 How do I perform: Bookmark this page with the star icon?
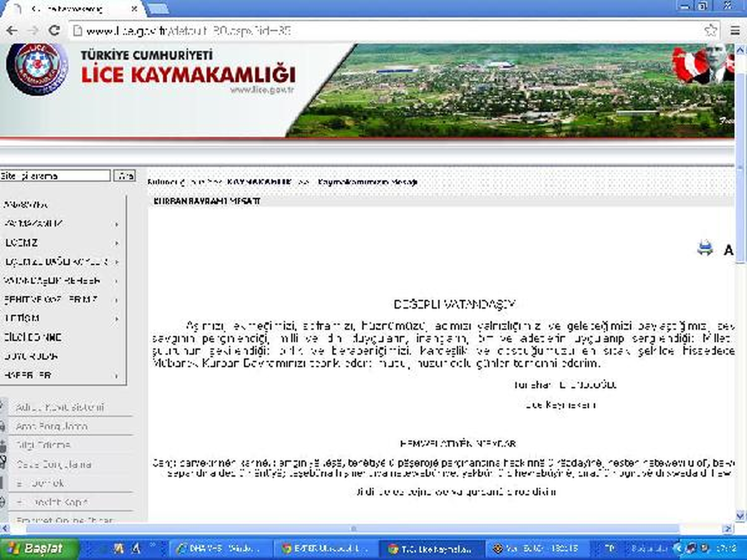[x=710, y=30]
